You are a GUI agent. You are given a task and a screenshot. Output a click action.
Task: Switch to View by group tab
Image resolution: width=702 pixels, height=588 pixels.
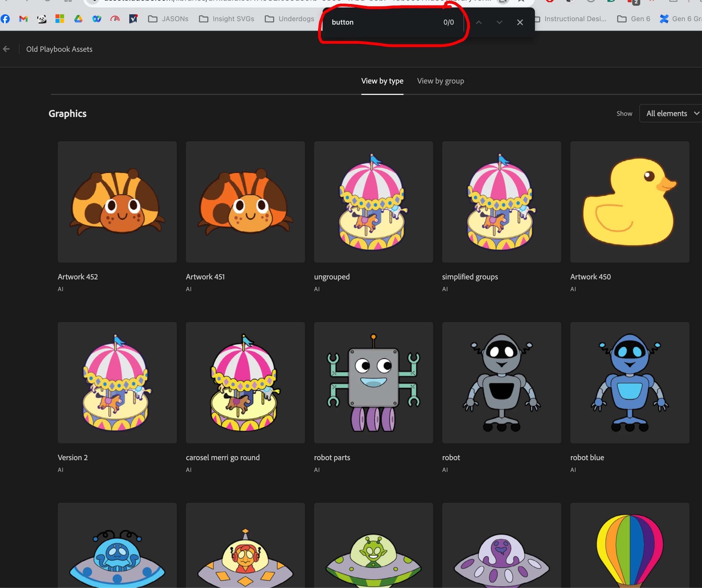440,81
